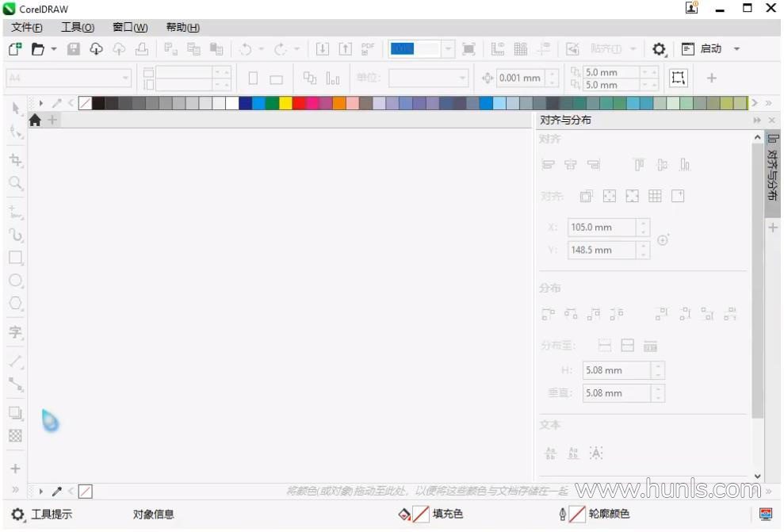
Task: Click the open folder icon
Action: coord(37,49)
